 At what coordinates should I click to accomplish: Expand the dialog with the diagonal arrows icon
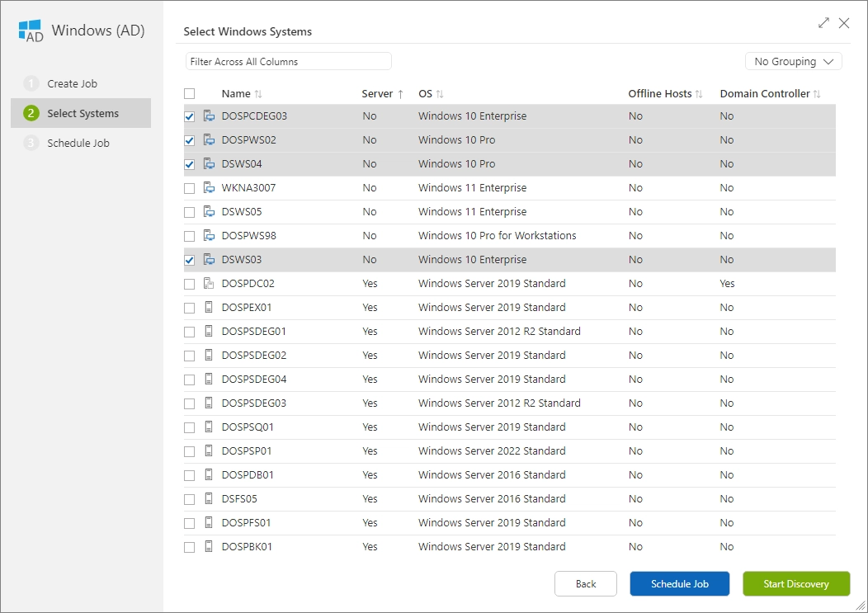click(823, 23)
